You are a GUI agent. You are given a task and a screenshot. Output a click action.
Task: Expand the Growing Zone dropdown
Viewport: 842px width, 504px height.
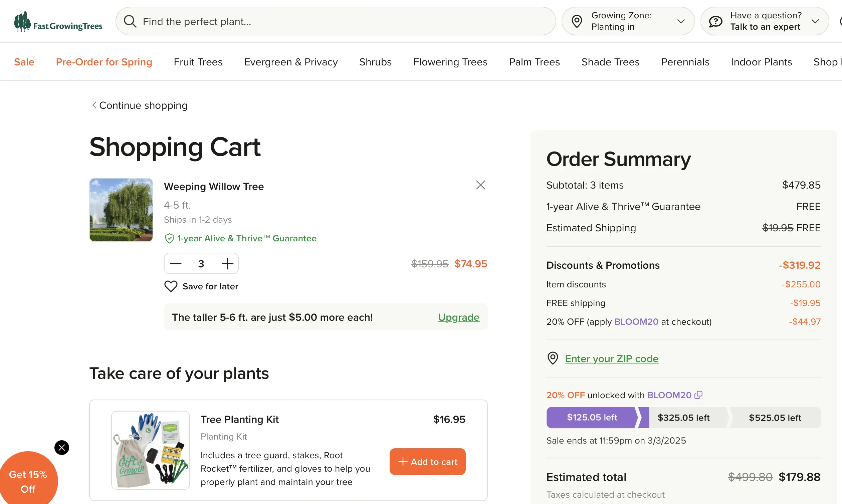681,21
